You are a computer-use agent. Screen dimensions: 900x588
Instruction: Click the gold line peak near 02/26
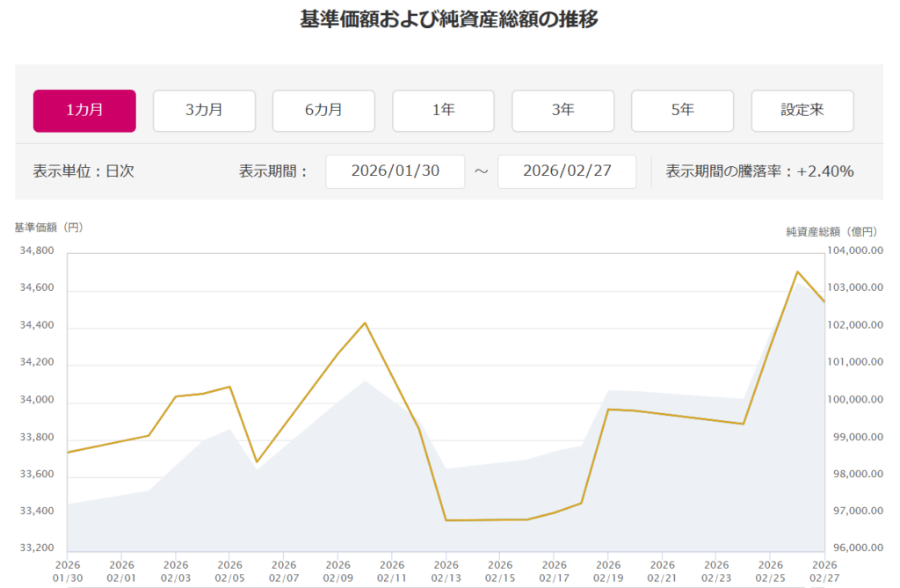796,272
